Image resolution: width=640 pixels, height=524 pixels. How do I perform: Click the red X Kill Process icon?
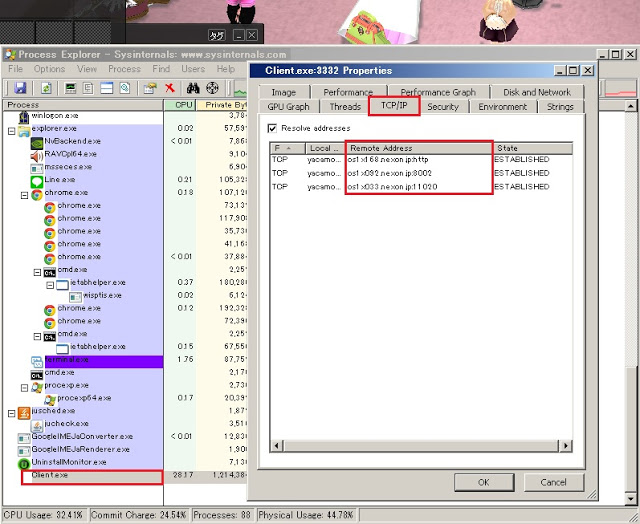[x=170, y=88]
